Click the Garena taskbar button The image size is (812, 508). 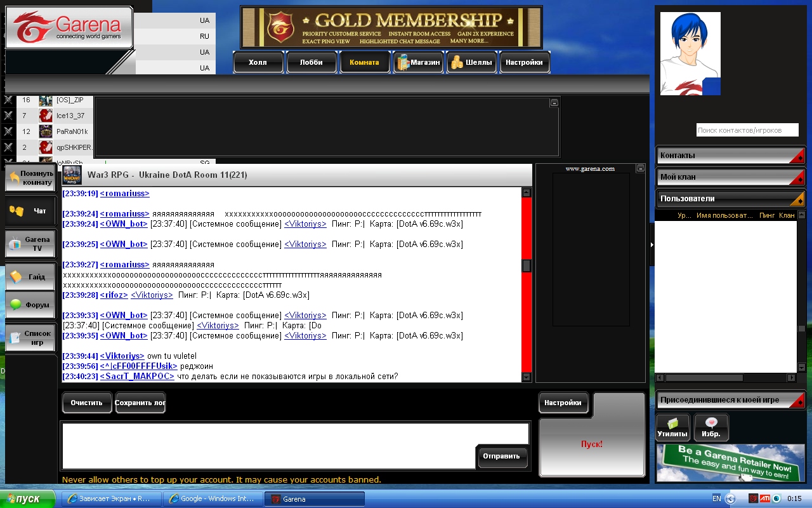(315, 498)
